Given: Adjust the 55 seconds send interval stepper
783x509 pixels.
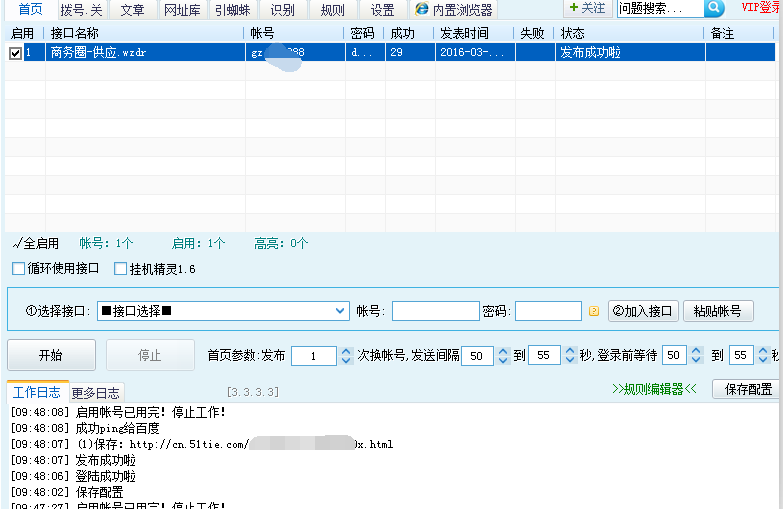Looking at the screenshot, I should click(571, 356).
